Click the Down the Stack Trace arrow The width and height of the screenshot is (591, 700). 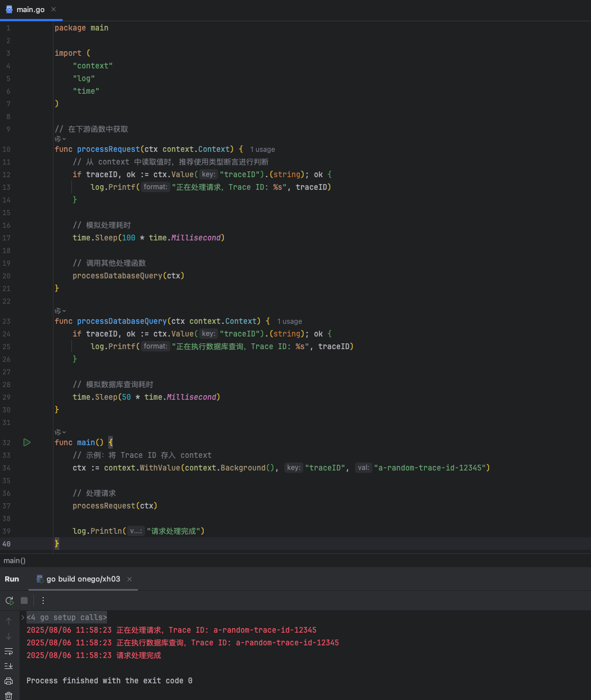point(9,636)
